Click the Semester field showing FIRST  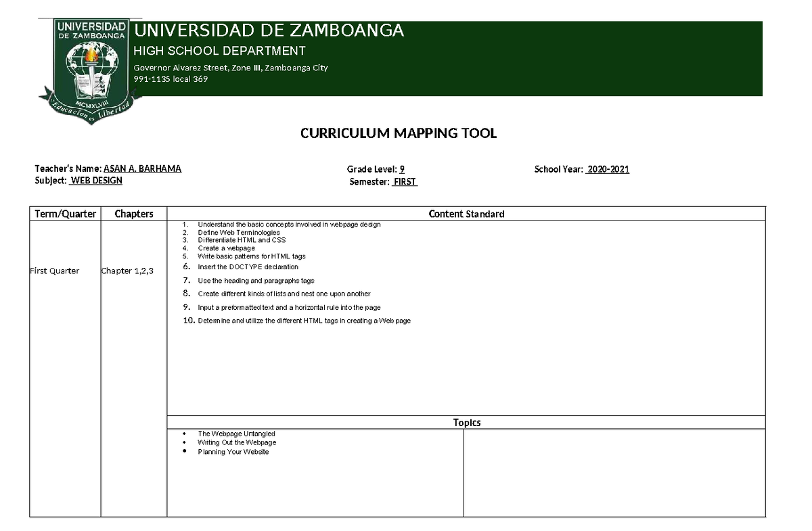pos(406,181)
